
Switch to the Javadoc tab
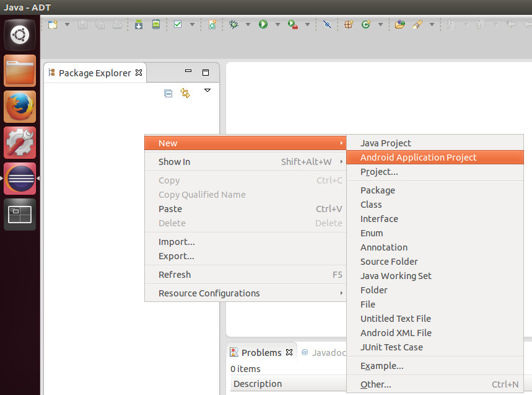pos(324,353)
